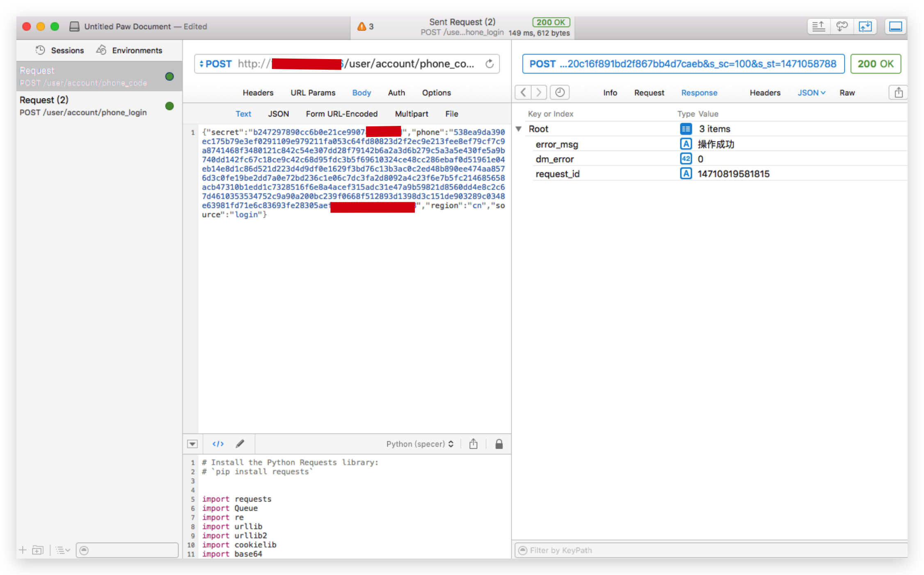The height and width of the screenshot is (575, 924).
Task: Click the Response tab in right panel
Action: click(700, 93)
